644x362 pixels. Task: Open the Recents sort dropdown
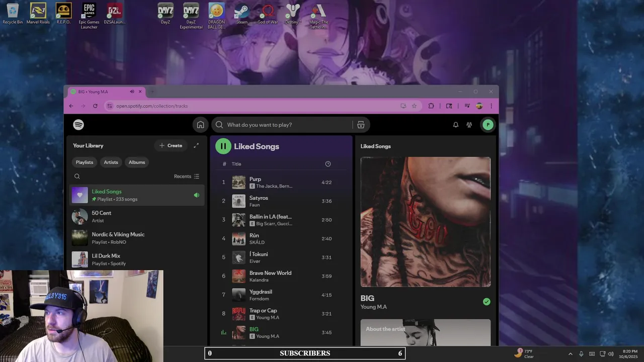(187, 176)
